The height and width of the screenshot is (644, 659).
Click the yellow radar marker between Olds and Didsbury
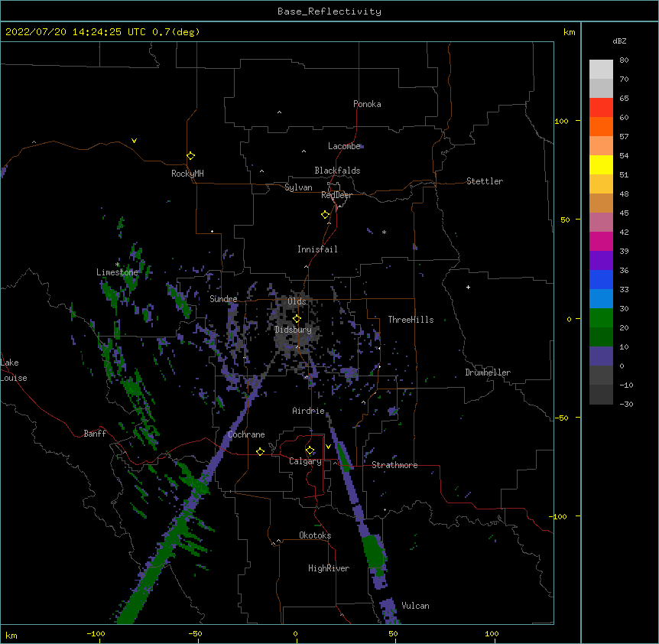pos(297,318)
